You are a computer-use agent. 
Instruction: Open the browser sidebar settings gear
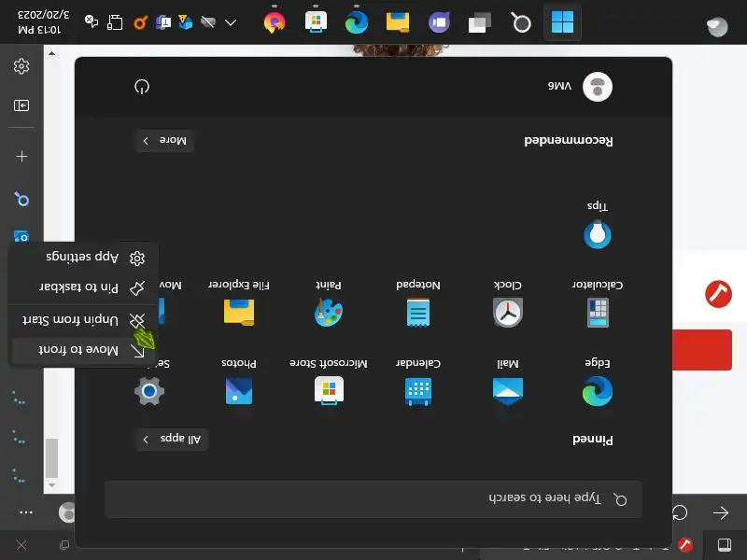[21, 66]
